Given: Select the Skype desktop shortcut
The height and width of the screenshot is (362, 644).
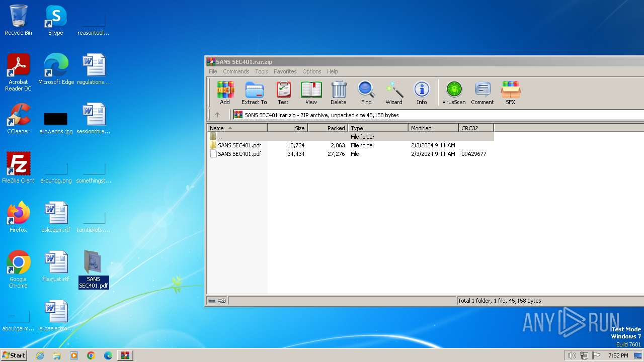Looking at the screenshot, I should coord(56,20).
